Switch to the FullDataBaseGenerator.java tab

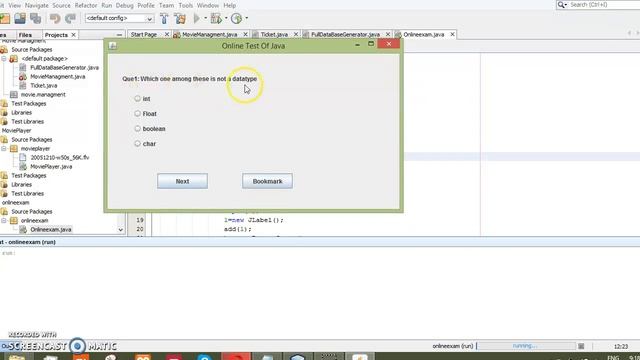tap(345, 35)
